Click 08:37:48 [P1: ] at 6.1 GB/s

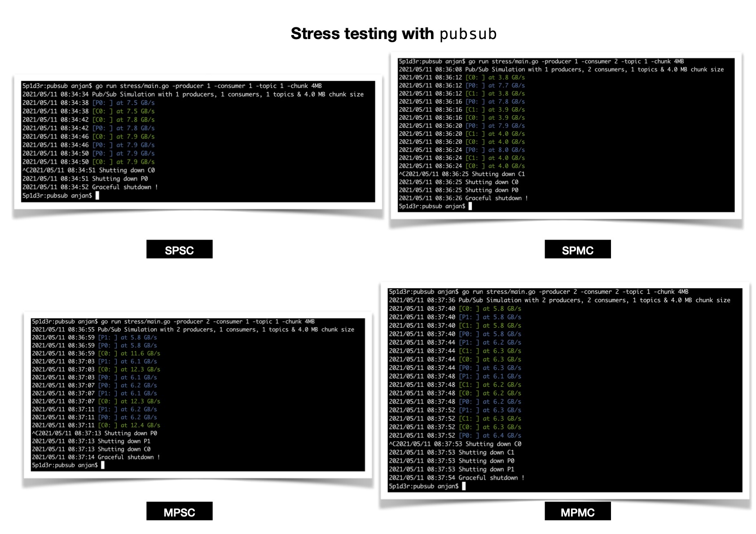tap(455, 376)
